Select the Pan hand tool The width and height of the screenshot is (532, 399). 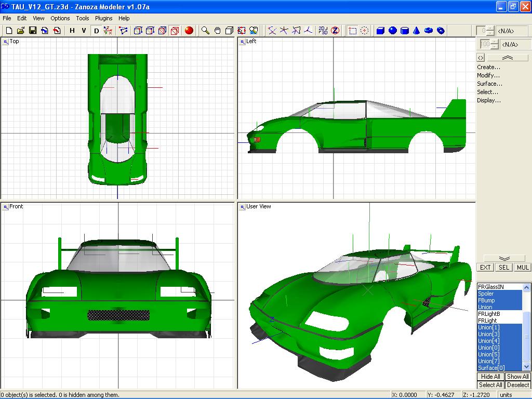(217, 31)
